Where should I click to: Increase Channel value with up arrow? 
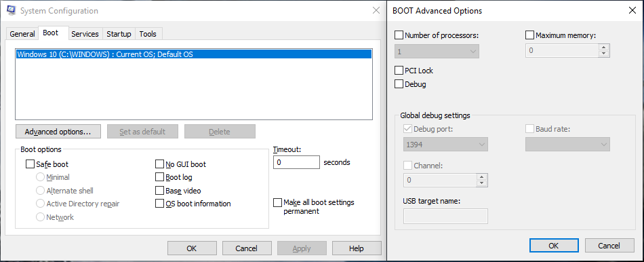point(482,177)
